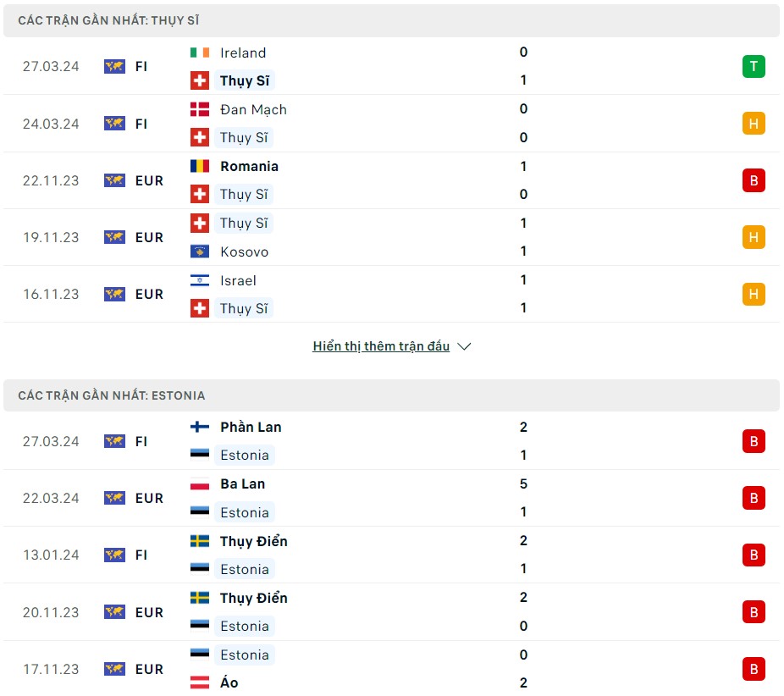
Task: Click the Romania flag icon
Action: click(x=200, y=166)
